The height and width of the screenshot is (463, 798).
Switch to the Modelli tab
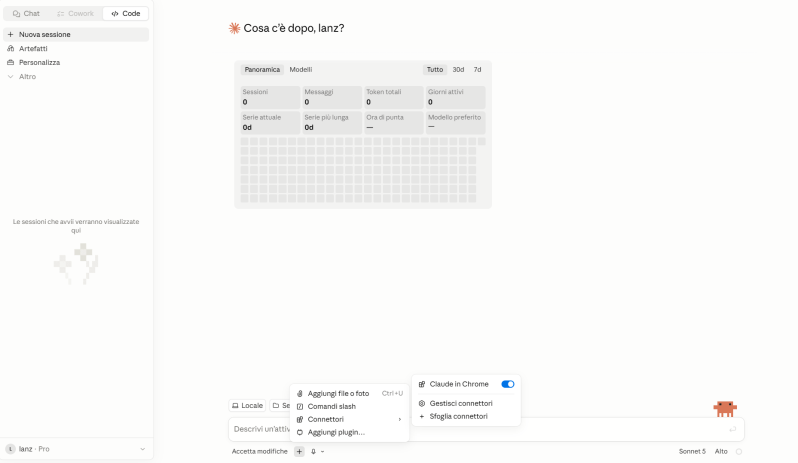tap(300, 70)
